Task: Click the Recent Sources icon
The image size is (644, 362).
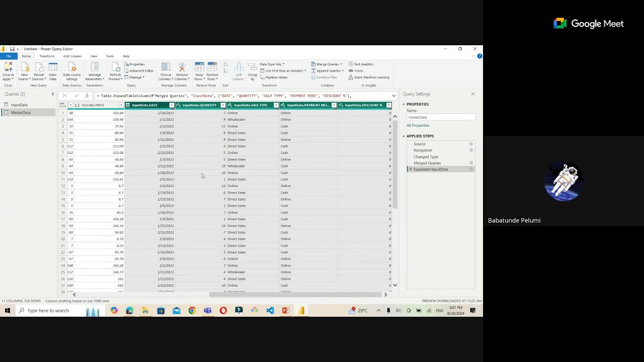Action: [x=39, y=67]
